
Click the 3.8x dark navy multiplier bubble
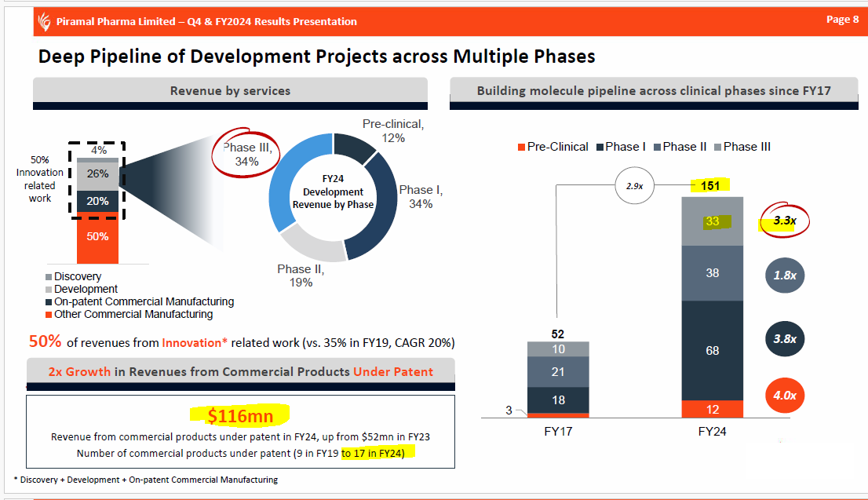784,339
